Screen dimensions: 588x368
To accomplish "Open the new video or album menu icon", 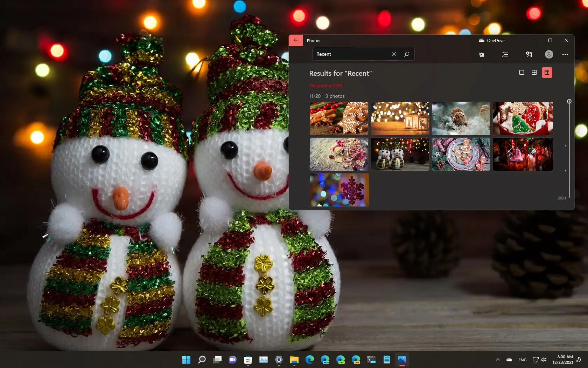I will (x=481, y=54).
